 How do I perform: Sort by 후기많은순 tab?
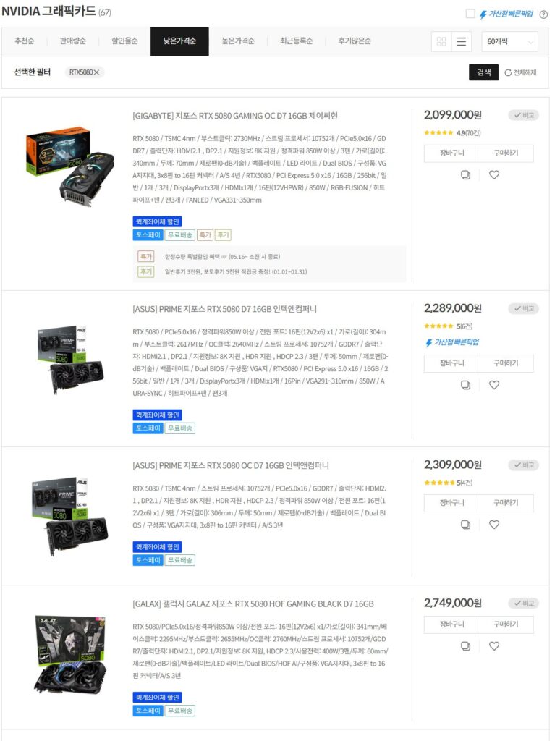pyautogui.click(x=355, y=41)
